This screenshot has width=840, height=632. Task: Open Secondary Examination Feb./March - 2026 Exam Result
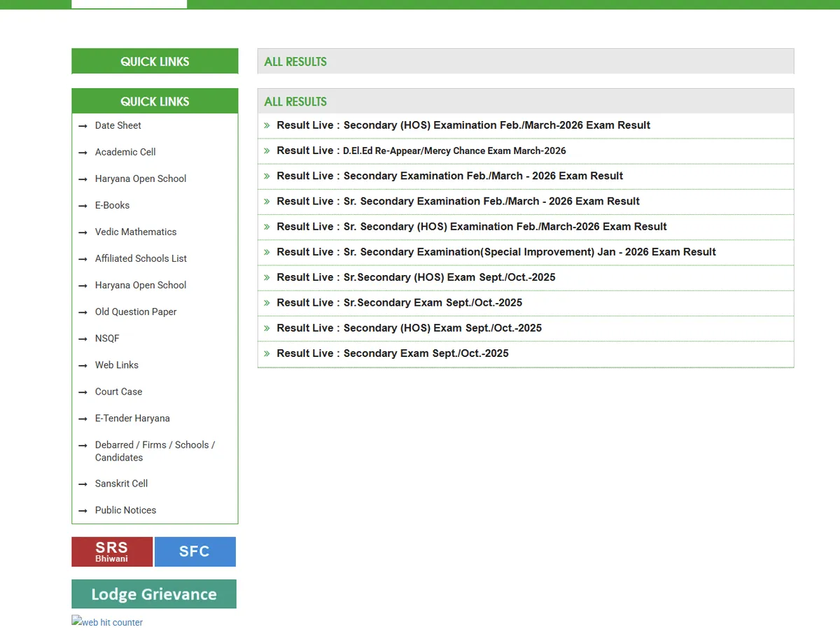(450, 176)
